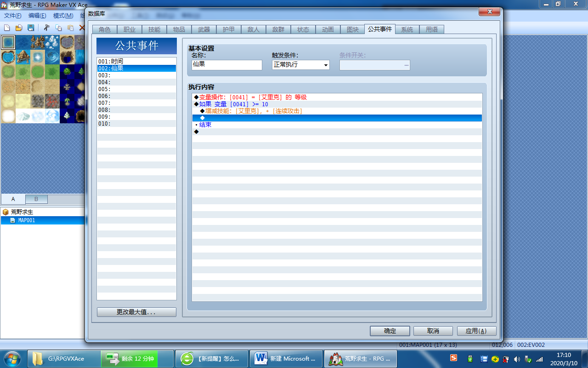Viewport: 588px width, 368px height.
Task: Select common event 002:仙果 in the list
Action: [136, 68]
